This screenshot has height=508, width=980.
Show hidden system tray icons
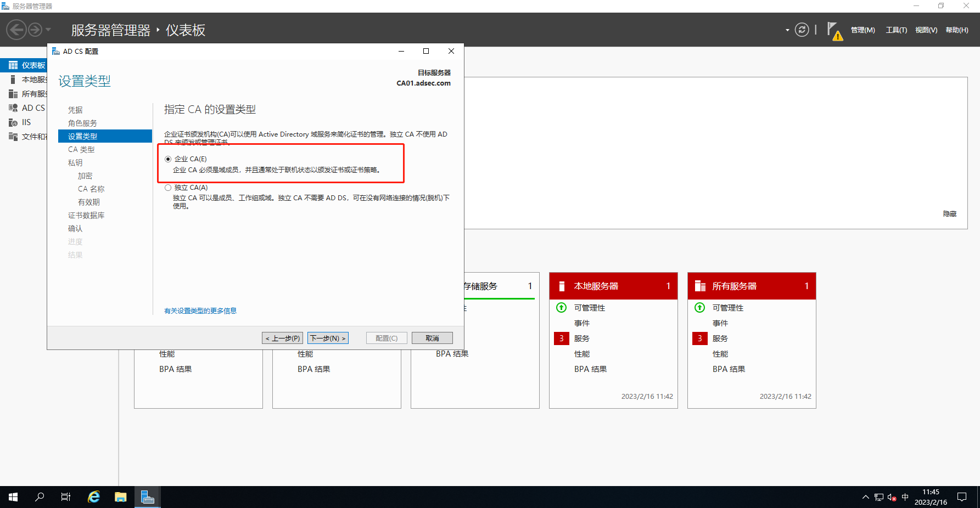865,497
